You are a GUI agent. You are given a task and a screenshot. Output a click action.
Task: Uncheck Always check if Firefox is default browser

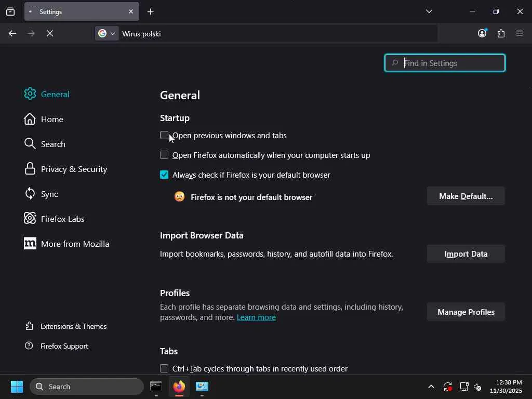[164, 175]
